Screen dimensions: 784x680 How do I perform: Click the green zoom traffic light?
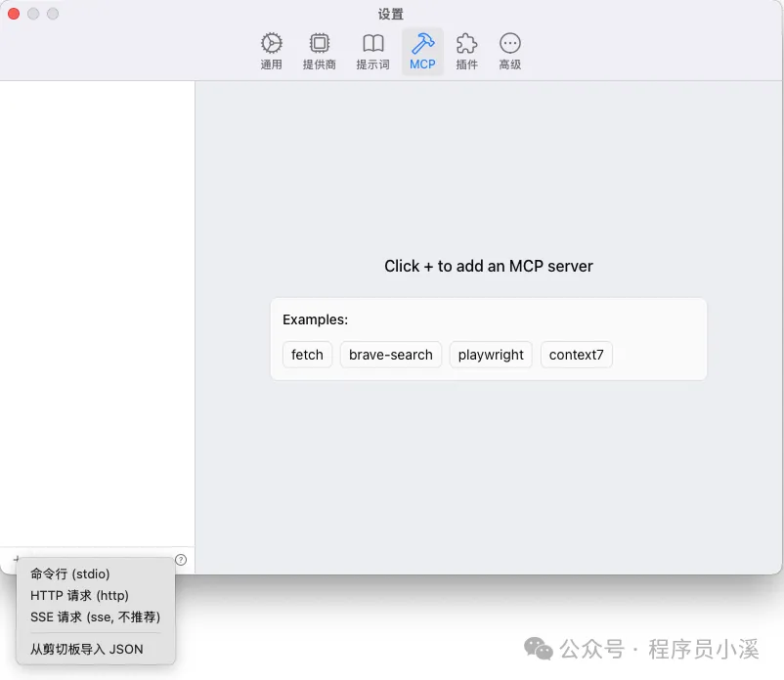coord(53,13)
